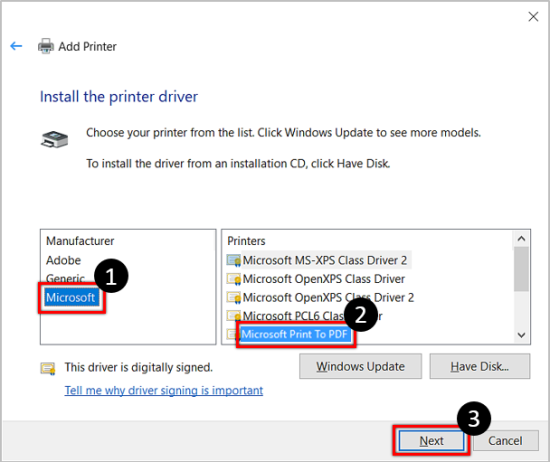Image resolution: width=550 pixels, height=462 pixels.
Task: Click the MS-XPS Class Driver 2 icon
Action: point(234,261)
